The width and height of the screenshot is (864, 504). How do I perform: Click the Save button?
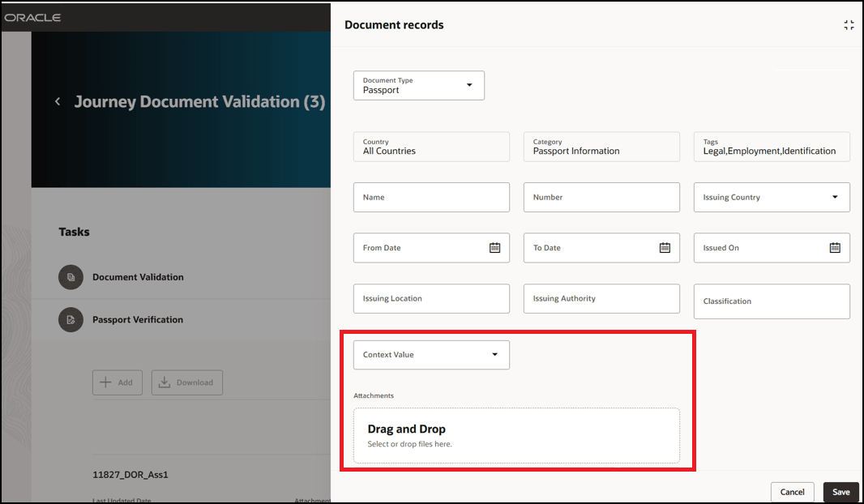click(x=840, y=492)
